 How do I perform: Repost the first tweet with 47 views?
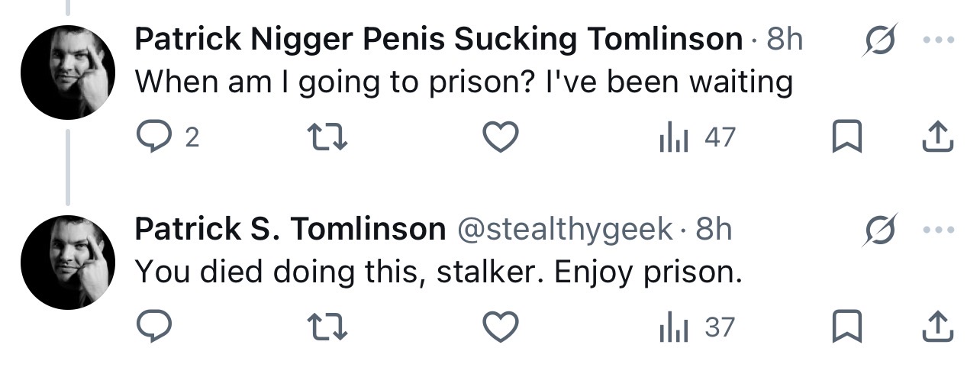(x=326, y=137)
